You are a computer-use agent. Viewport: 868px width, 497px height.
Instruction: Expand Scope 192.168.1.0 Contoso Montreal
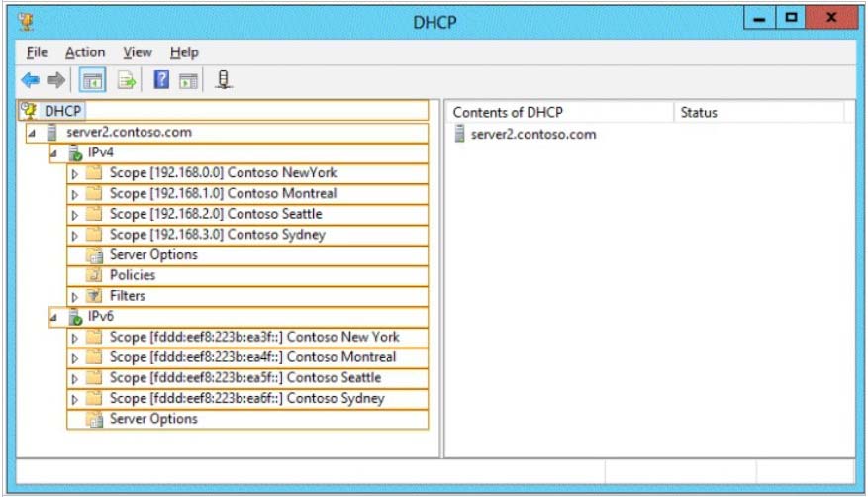(75, 194)
